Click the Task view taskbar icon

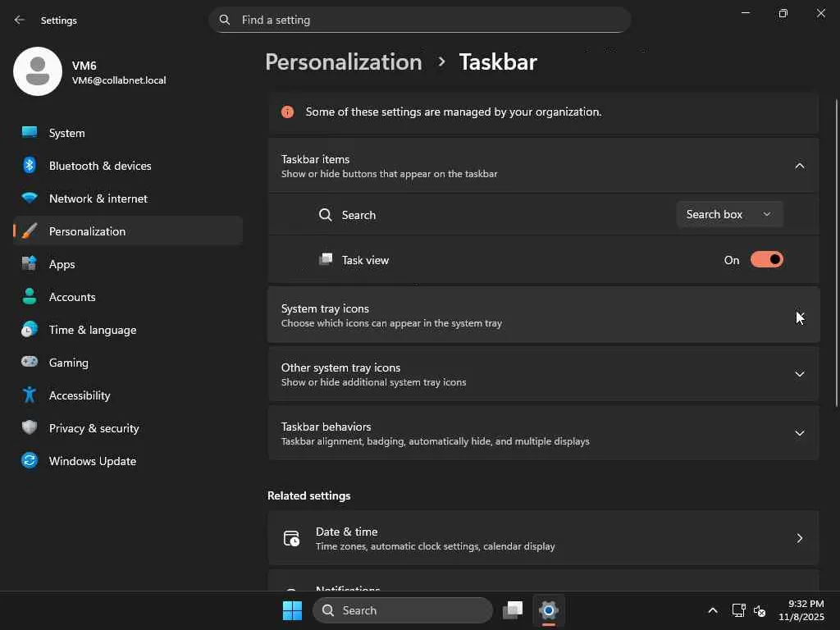(514, 610)
